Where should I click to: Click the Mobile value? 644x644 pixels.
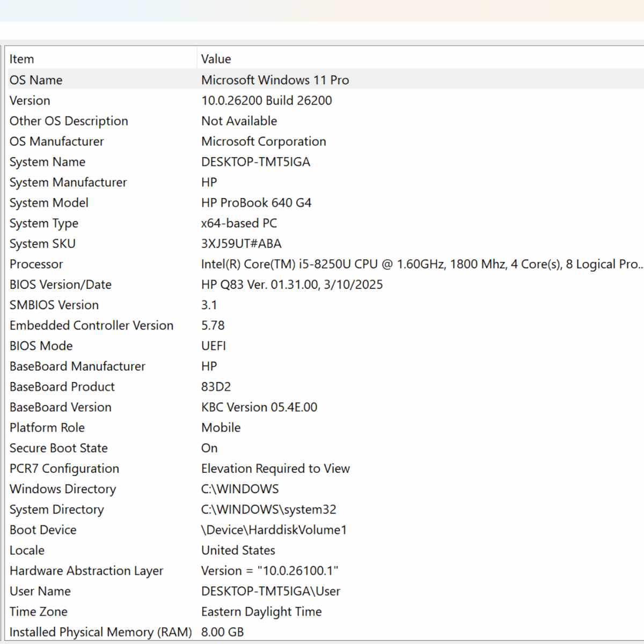[221, 427]
